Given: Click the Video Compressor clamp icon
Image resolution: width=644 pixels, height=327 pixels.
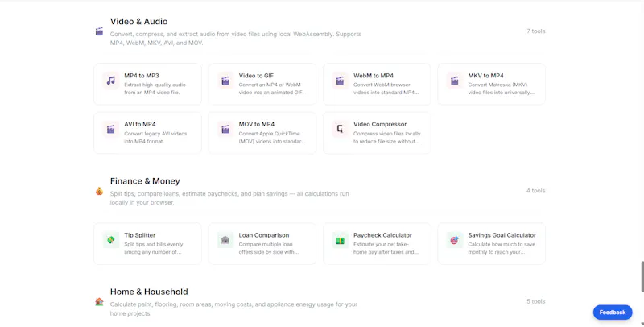Looking at the screenshot, I should (x=340, y=130).
